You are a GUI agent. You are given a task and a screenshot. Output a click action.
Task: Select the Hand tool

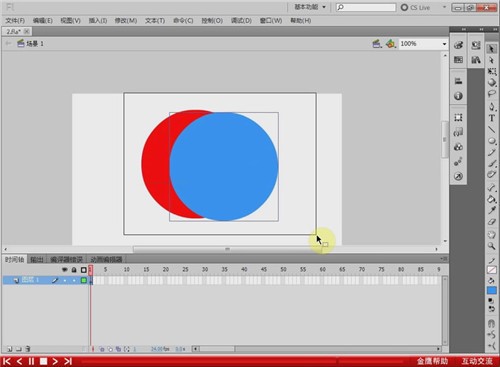tap(492, 234)
